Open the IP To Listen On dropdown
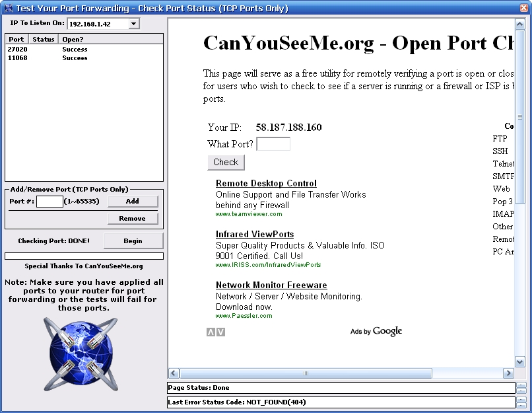The height and width of the screenshot is (413, 532). tap(134, 24)
